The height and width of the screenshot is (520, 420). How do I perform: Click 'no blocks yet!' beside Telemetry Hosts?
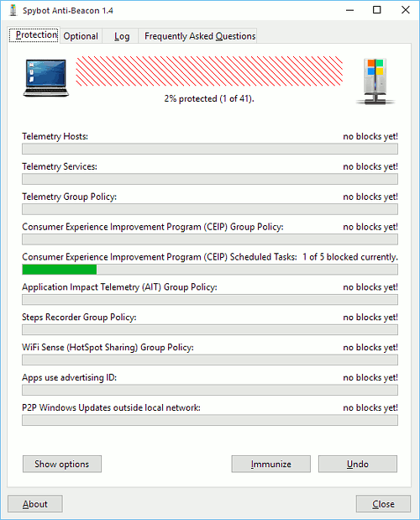point(370,136)
